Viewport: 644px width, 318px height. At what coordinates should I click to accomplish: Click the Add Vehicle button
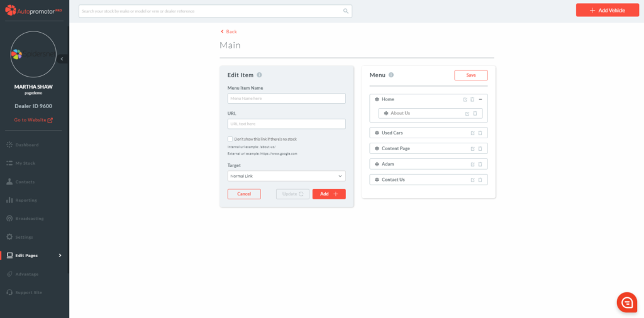point(607,11)
